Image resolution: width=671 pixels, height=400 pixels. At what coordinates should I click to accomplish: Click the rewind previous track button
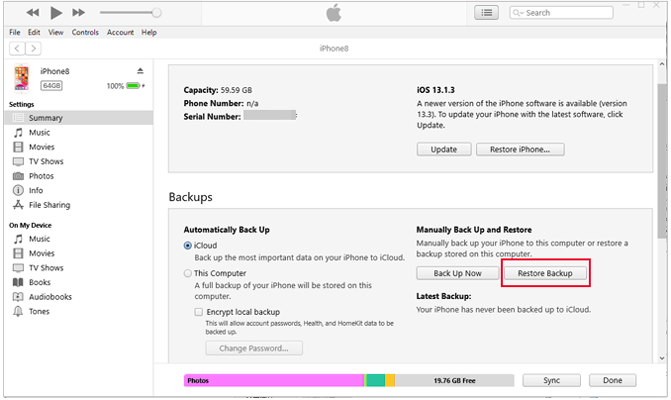pos(33,13)
